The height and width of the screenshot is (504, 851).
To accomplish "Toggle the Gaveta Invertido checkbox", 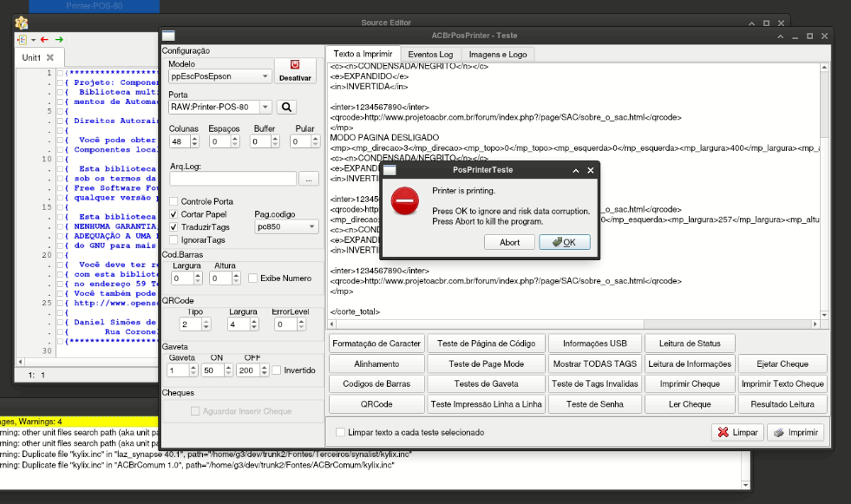I will pyautogui.click(x=277, y=370).
